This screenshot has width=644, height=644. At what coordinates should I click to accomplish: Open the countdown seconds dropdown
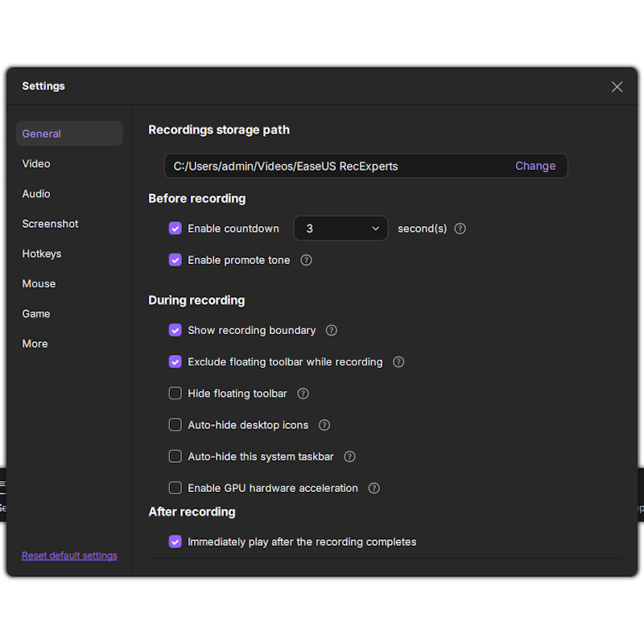[341, 229]
